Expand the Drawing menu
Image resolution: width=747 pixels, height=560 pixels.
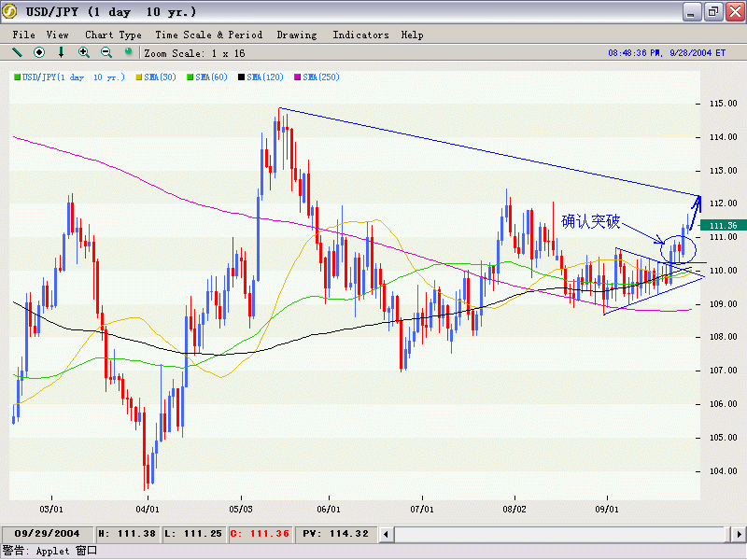(x=297, y=35)
